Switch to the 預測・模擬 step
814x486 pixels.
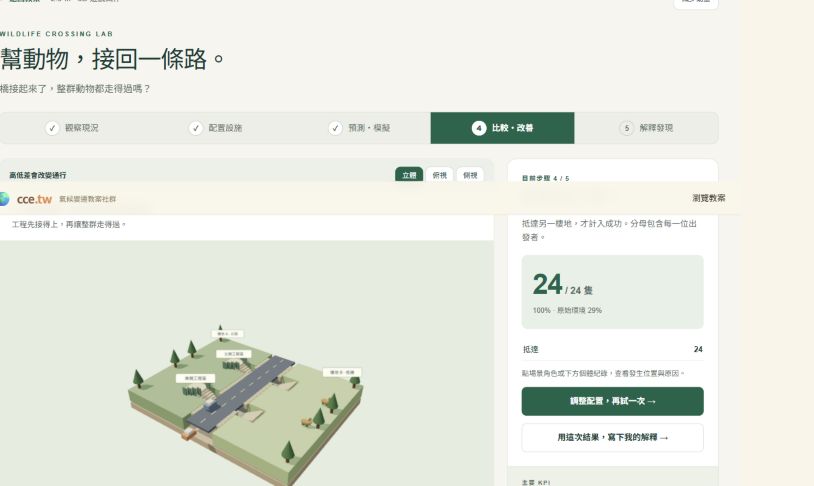click(x=359, y=128)
